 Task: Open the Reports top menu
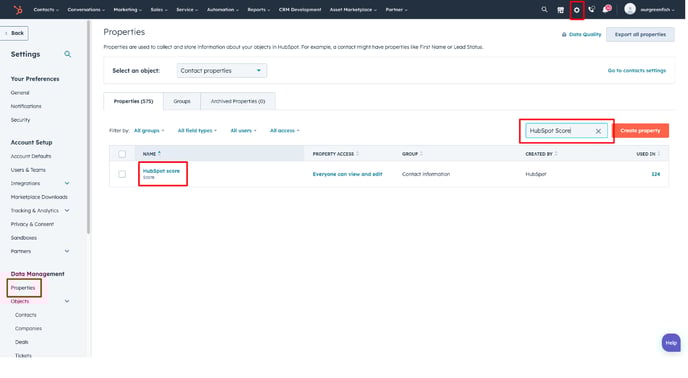tap(258, 10)
